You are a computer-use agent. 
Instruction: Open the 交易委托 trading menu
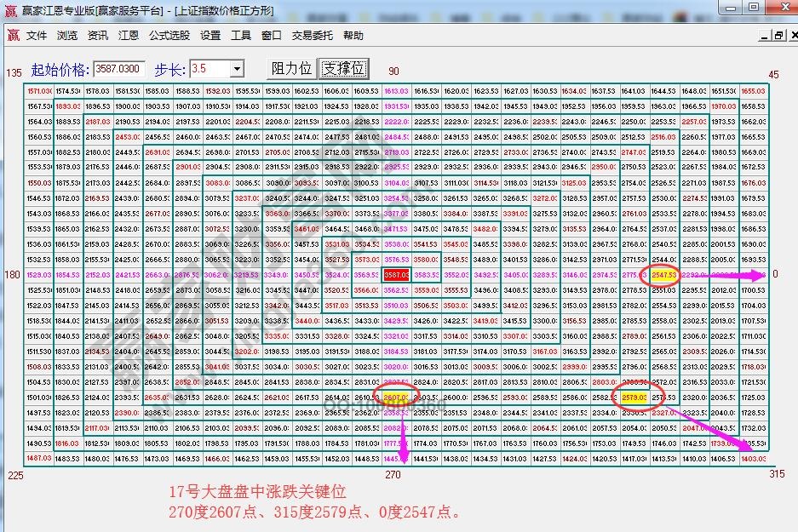click(x=313, y=35)
